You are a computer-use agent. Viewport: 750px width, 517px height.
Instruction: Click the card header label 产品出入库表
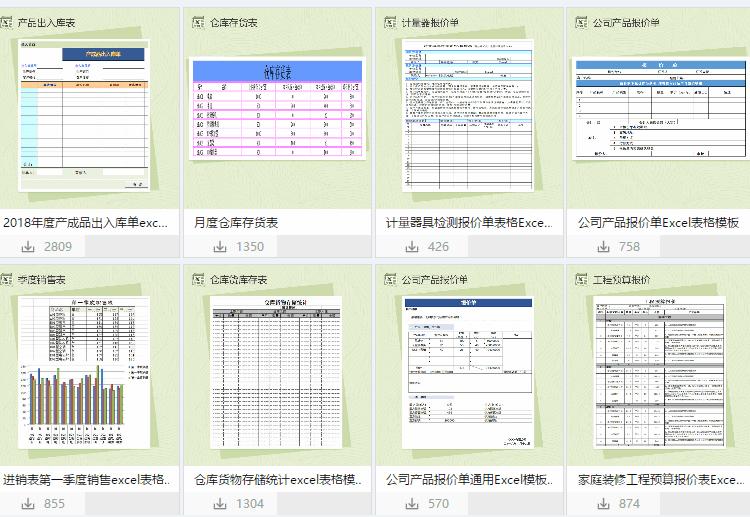click(46, 22)
